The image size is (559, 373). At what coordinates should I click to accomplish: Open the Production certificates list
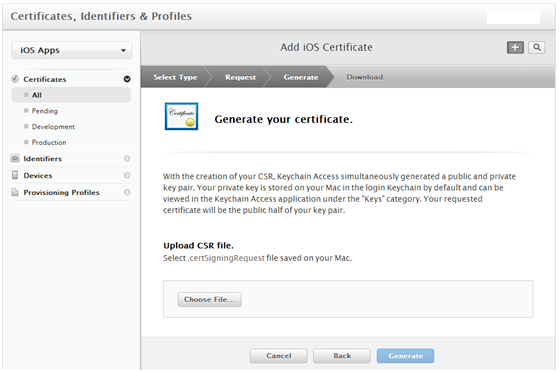point(49,142)
